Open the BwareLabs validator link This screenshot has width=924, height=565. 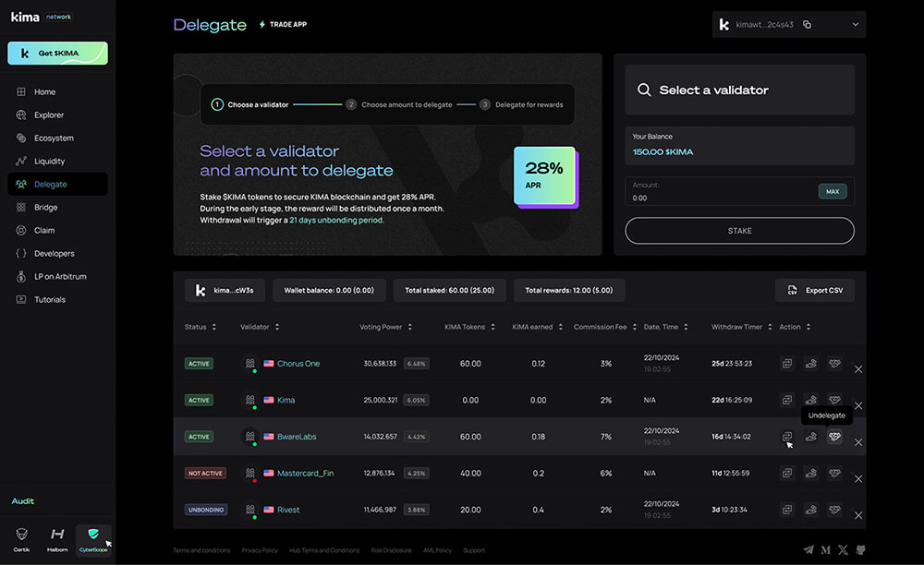[x=297, y=437]
